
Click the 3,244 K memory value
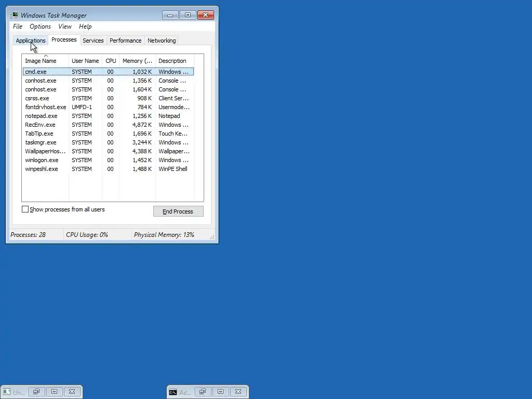click(x=142, y=142)
